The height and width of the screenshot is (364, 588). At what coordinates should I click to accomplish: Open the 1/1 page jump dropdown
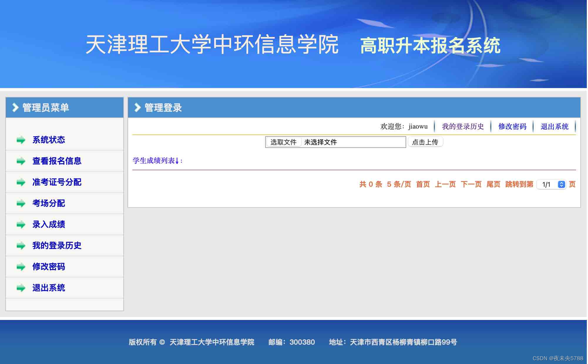pos(551,184)
